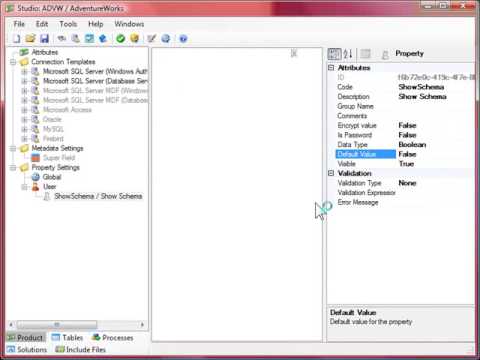This screenshot has height=360, width=480.
Task: Click the tree horizontal scrollbar thumb
Action: point(57,324)
